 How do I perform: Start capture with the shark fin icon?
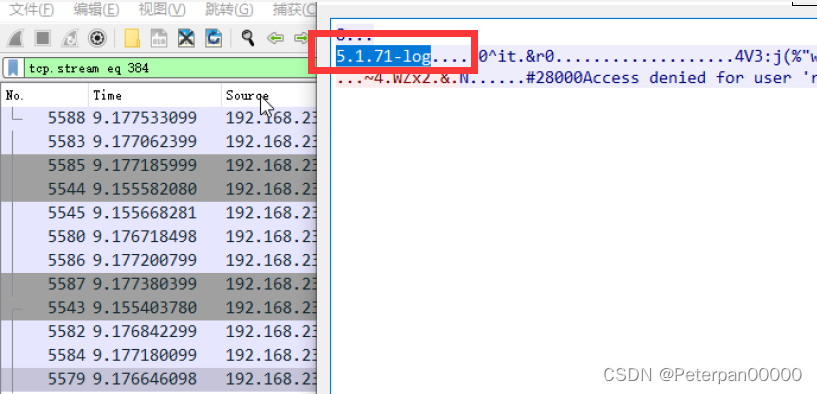point(16,38)
